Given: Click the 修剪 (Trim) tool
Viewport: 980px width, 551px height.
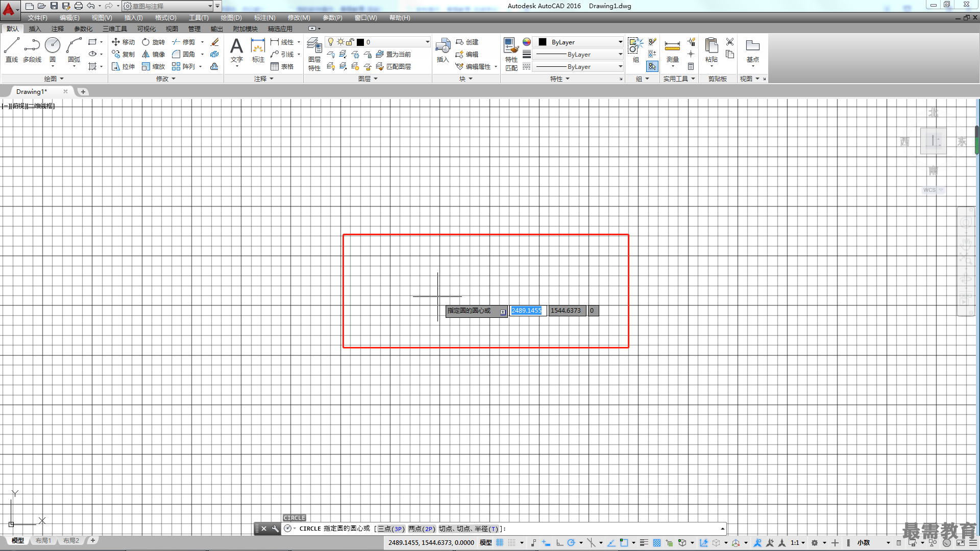Looking at the screenshot, I should (184, 42).
